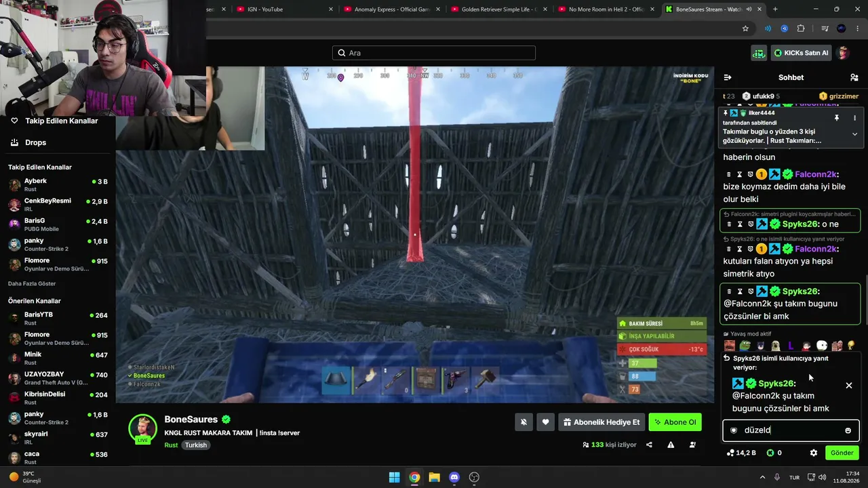Report the stream with warning icon
The width and height of the screenshot is (868, 488).
(671, 445)
